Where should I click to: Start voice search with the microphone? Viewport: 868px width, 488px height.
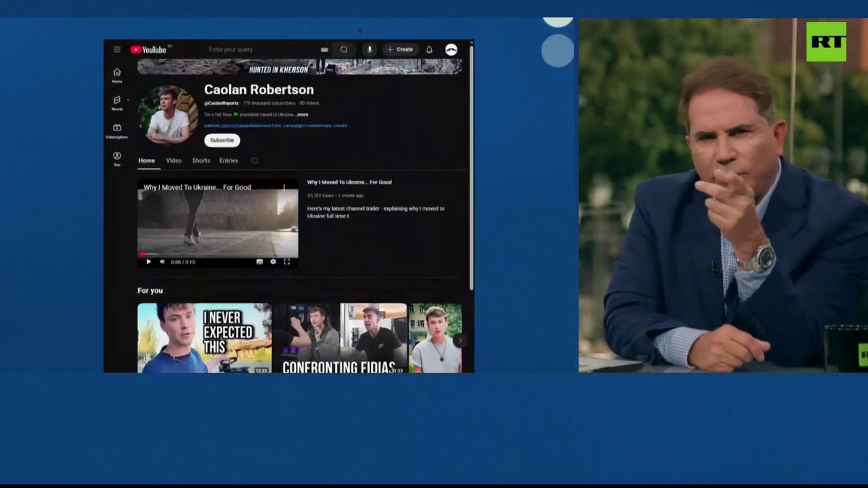[369, 49]
